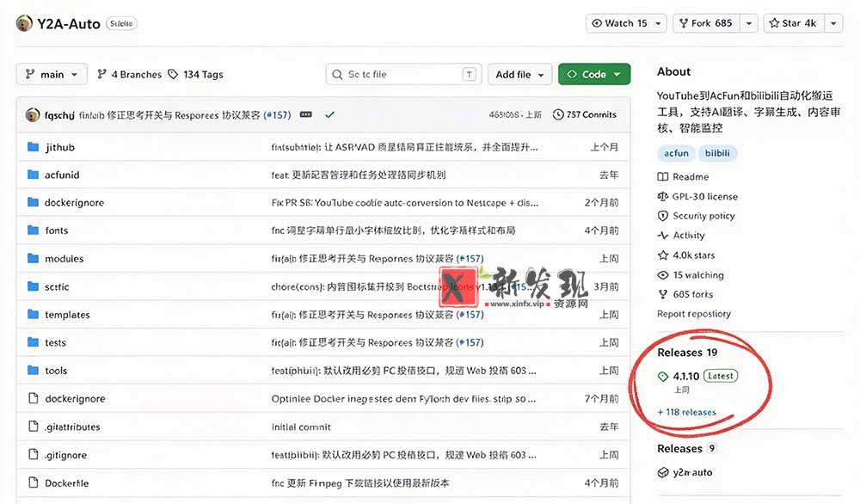Open the 757 Commits history
This screenshot has height=504, width=860.
click(585, 114)
